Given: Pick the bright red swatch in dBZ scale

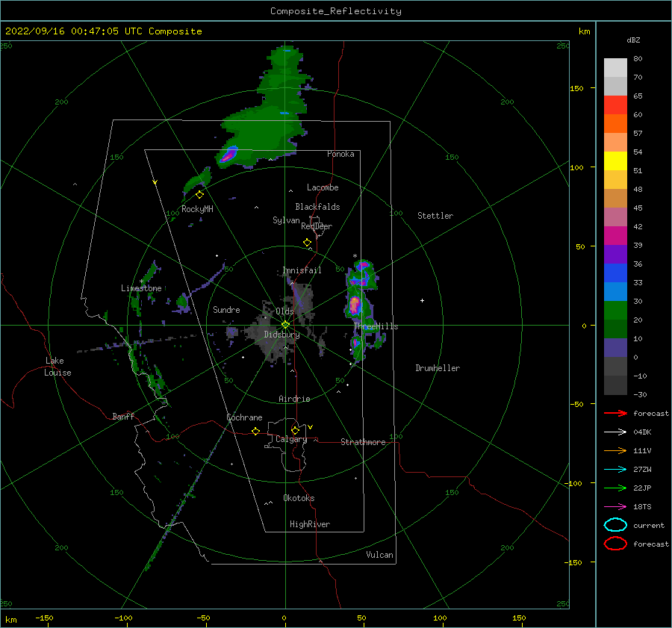Looking at the screenshot, I should pyautogui.click(x=615, y=105).
